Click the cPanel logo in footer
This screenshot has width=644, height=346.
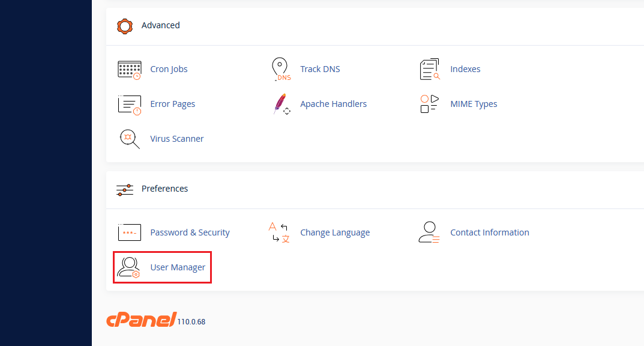tap(141, 320)
